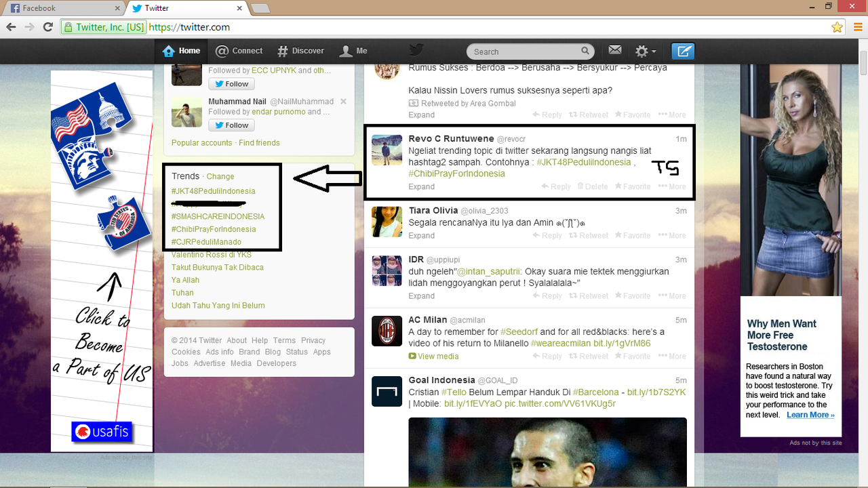Expand the IDR tweet
868x488 pixels.
422,296
